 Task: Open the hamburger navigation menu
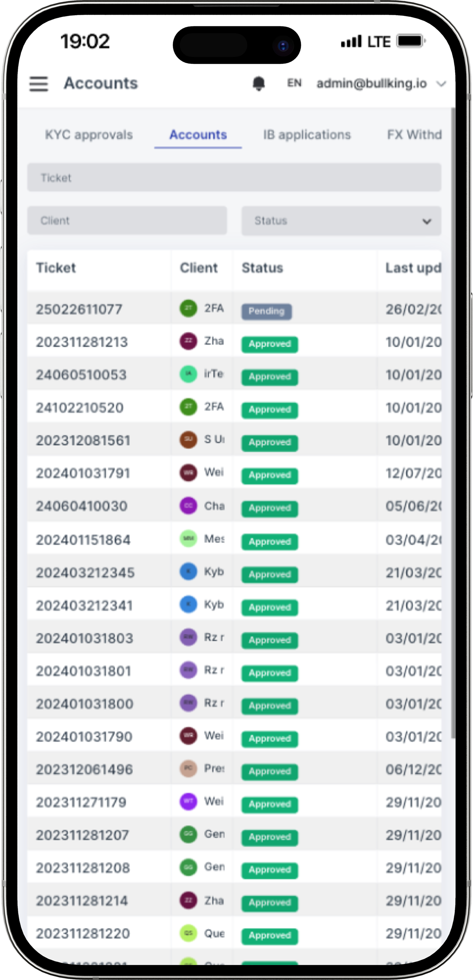39,83
